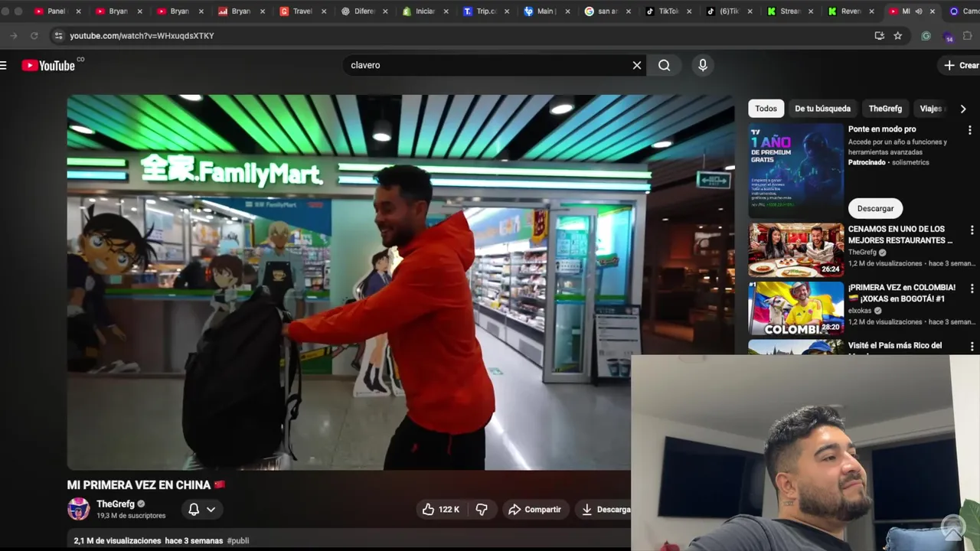Switch to the Reven browser tab

(x=852, y=11)
